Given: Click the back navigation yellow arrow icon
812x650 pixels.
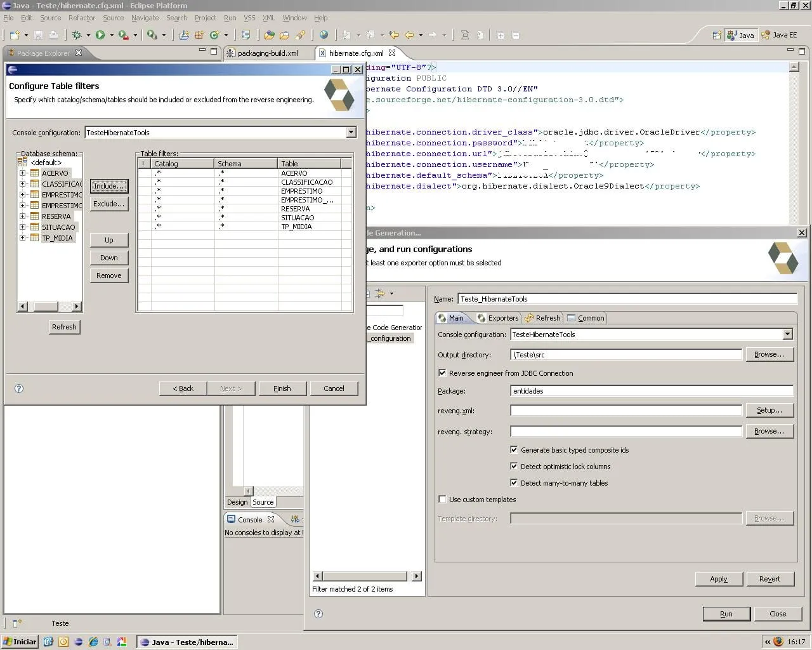Looking at the screenshot, I should point(409,36).
